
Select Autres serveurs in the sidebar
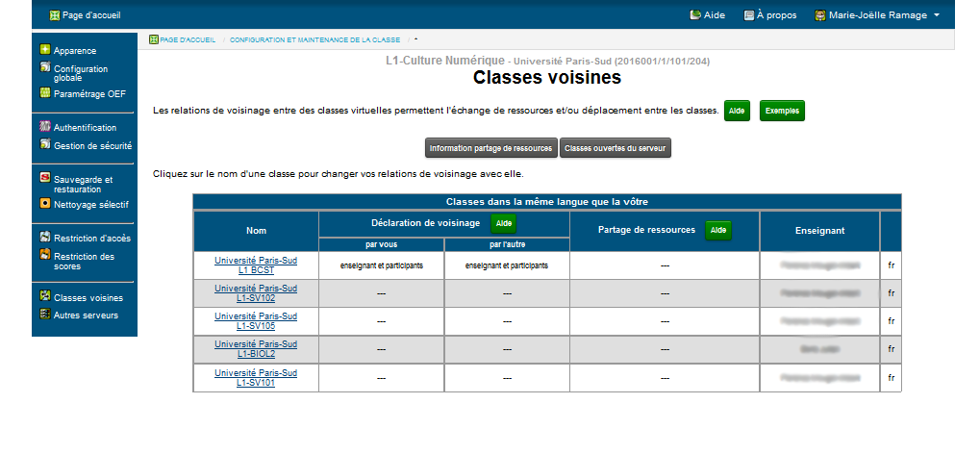point(86,315)
